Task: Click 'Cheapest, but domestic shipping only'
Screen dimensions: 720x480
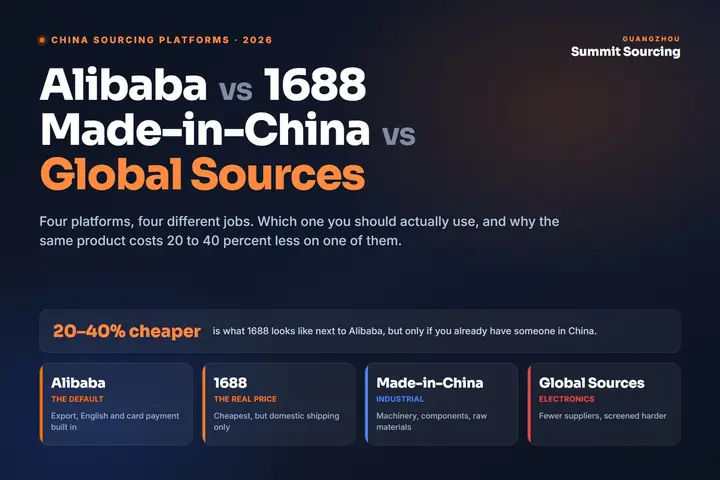Action: pyautogui.click(x=276, y=421)
